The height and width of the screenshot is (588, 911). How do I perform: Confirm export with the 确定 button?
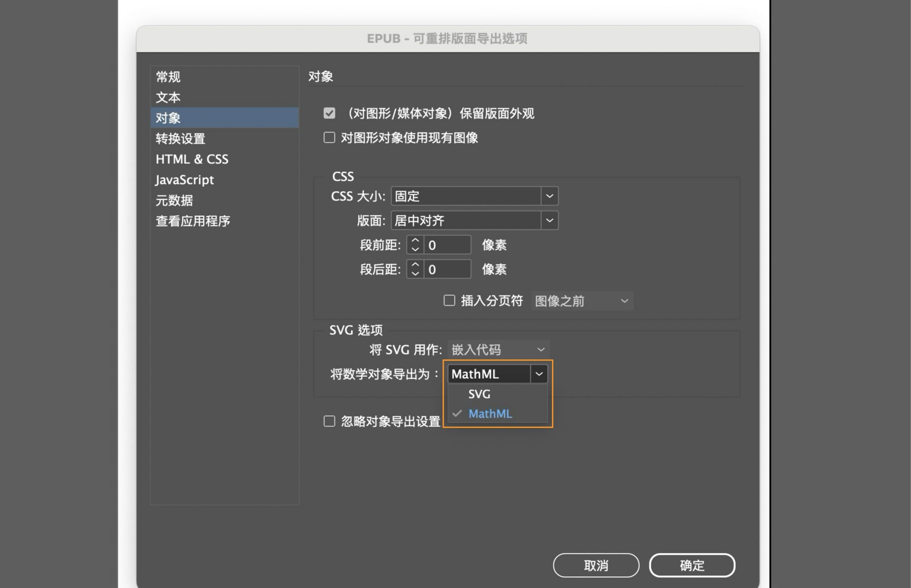tap(692, 565)
